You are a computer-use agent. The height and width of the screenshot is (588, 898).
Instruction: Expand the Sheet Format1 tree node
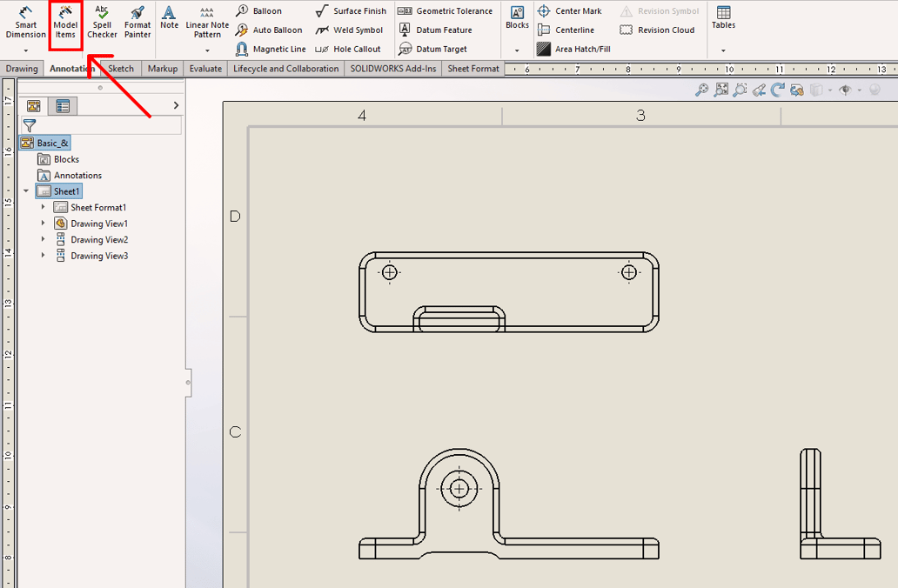coord(44,207)
